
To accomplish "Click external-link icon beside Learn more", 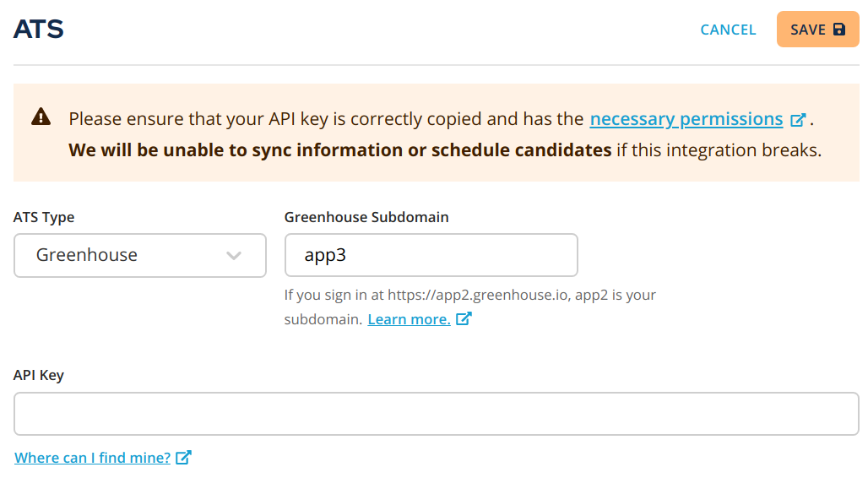I will [x=464, y=318].
